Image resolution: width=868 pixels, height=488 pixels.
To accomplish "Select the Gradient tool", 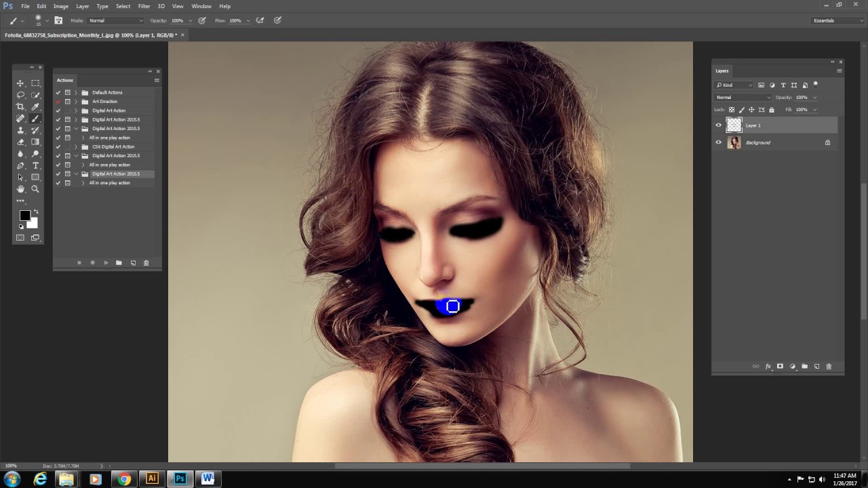I will pos(35,142).
